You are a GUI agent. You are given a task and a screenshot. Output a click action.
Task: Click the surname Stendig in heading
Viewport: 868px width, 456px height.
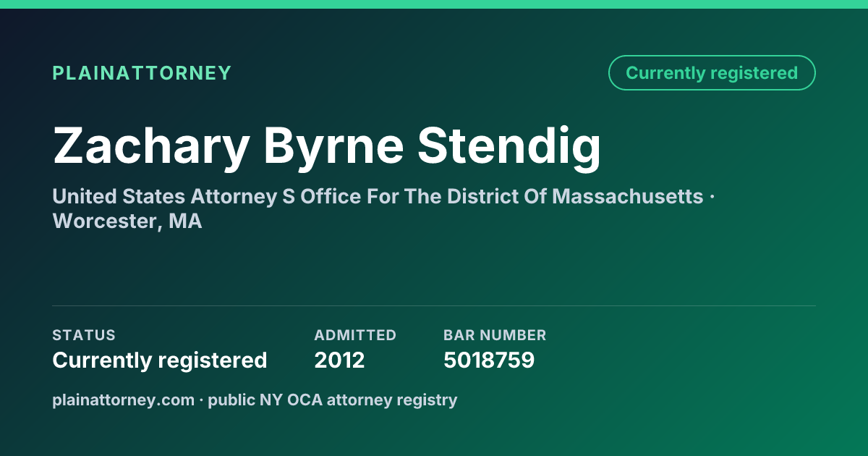509,145
